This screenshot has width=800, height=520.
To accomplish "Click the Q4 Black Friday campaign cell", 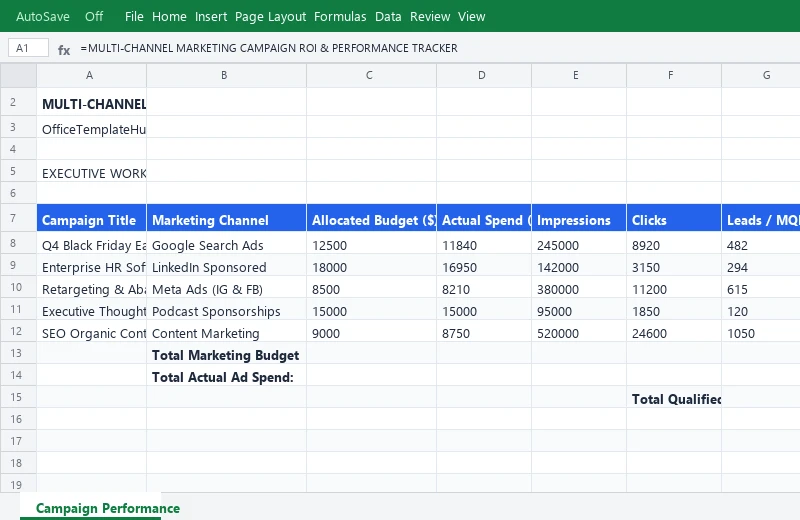I will [x=91, y=243].
